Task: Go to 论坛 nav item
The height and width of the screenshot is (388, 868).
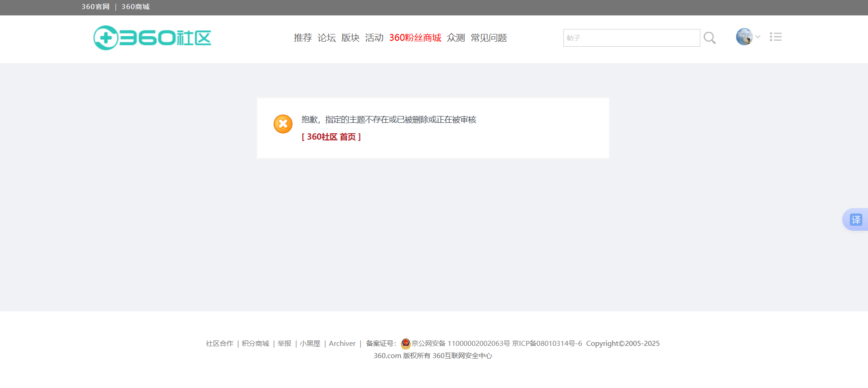Action: [327, 38]
